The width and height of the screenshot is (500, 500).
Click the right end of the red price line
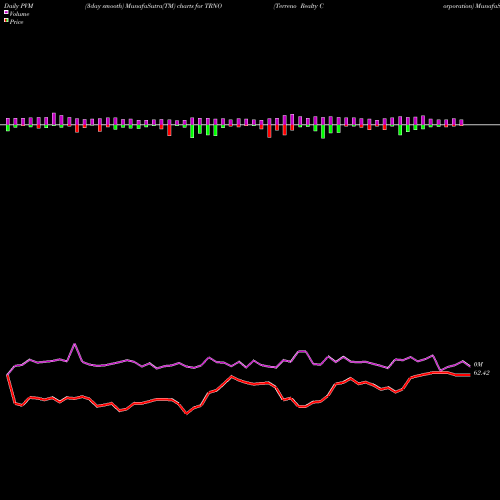(469, 375)
